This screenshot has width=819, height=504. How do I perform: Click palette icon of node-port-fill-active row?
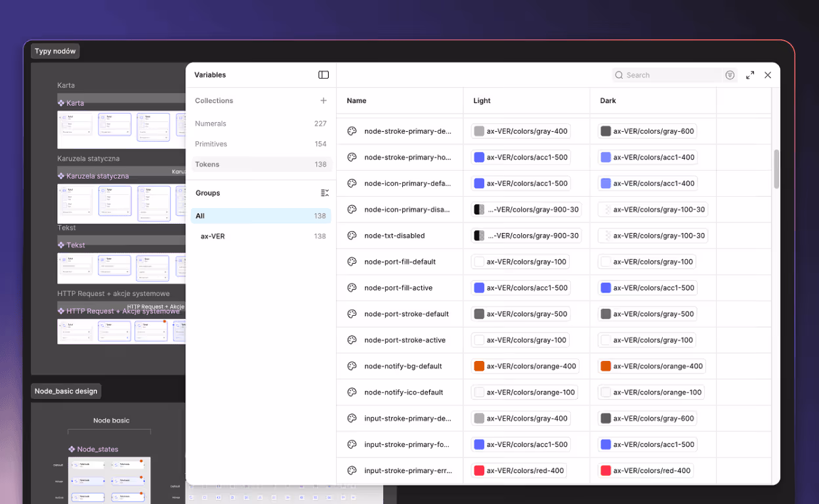[352, 288]
